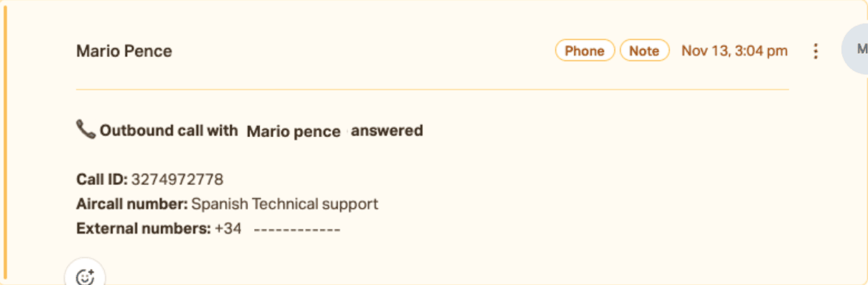The image size is (868, 285).
Task: Add an emoji reaction to the note
Action: coord(85,276)
